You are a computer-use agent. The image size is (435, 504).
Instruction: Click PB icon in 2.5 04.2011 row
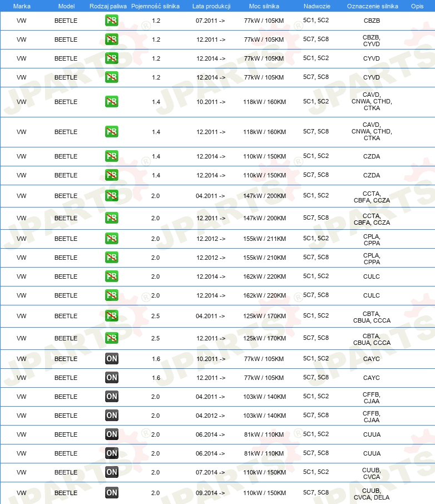(112, 316)
